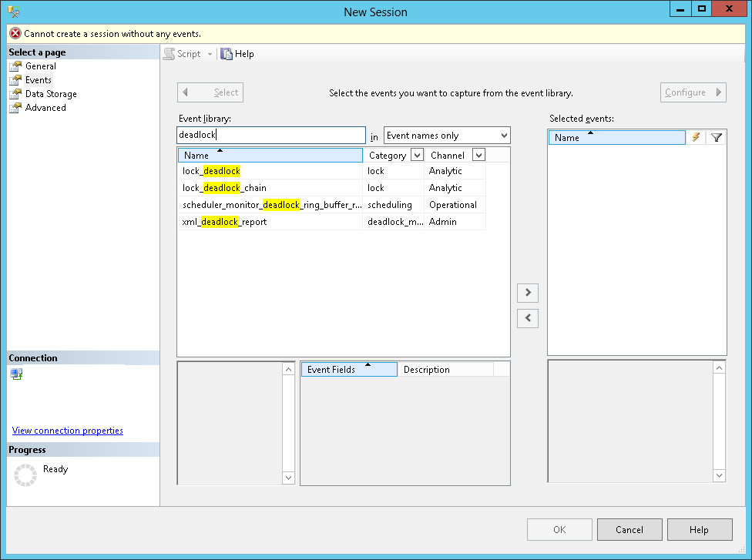Click the error icon in banner
This screenshot has width=752, height=560.
click(x=15, y=34)
